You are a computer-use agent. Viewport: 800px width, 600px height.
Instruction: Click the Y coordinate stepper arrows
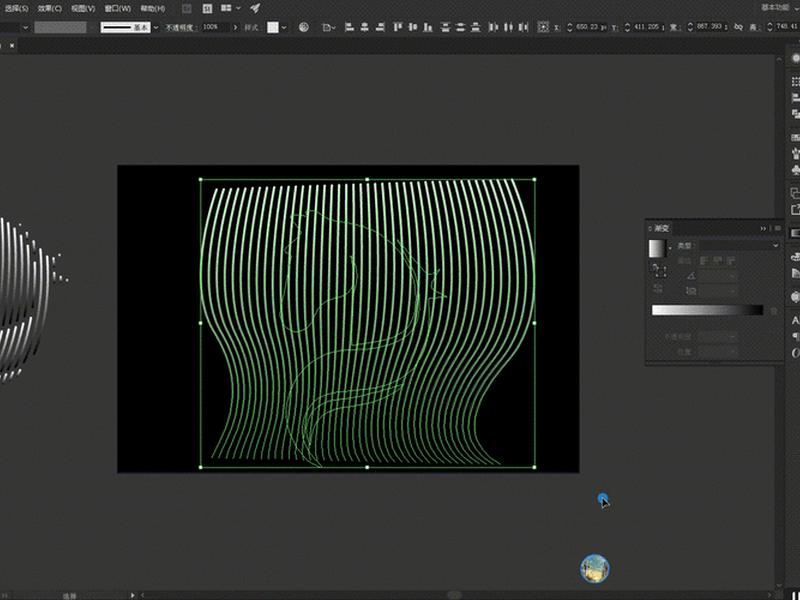[x=627, y=27]
